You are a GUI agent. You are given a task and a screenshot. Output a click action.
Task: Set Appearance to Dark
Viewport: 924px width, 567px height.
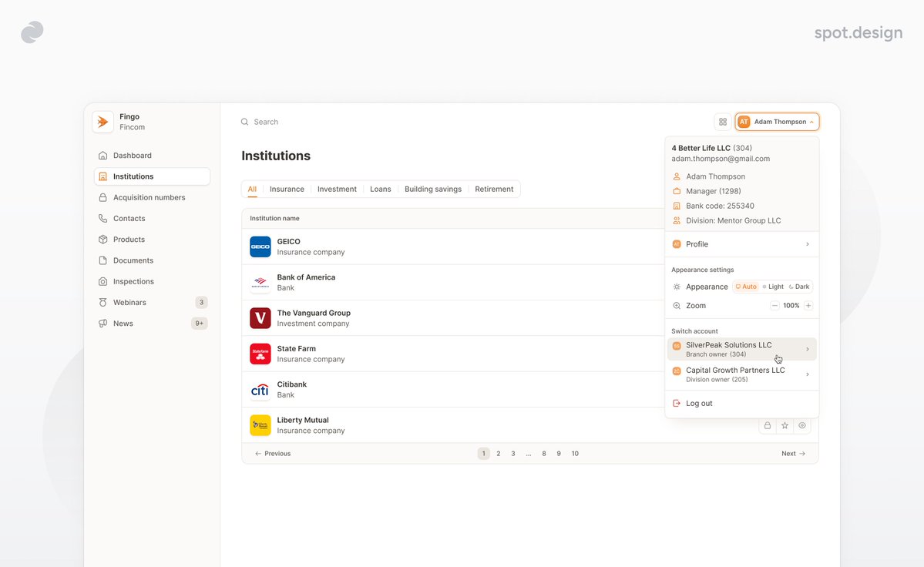(799, 287)
